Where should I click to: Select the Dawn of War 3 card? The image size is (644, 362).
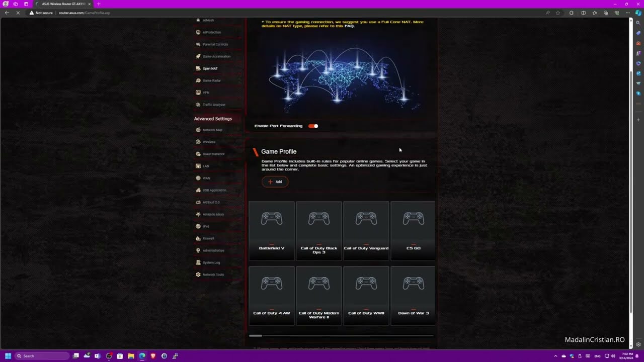tap(413, 296)
